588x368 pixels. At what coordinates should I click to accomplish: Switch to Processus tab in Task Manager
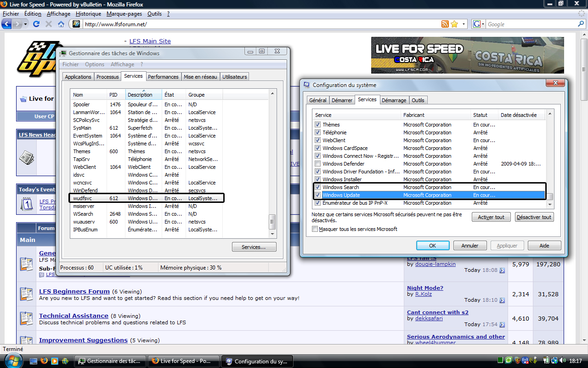pos(108,77)
